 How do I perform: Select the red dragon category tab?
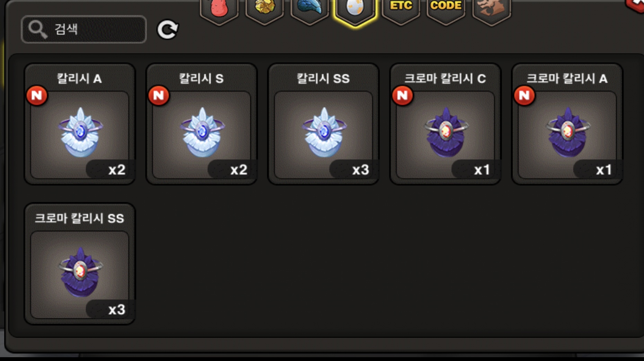coord(219,11)
